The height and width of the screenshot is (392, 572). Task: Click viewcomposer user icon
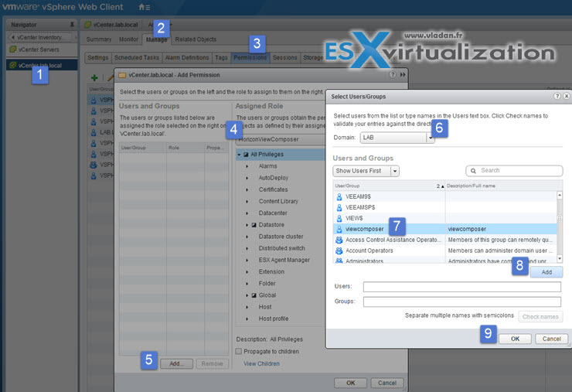(339, 229)
